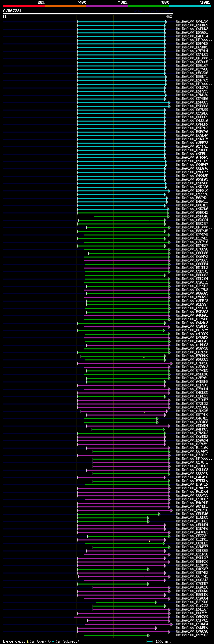Click the yellow gap marker on the UniRef100_B7GHK9 row
214x644 pixels.
coord(144,357)
